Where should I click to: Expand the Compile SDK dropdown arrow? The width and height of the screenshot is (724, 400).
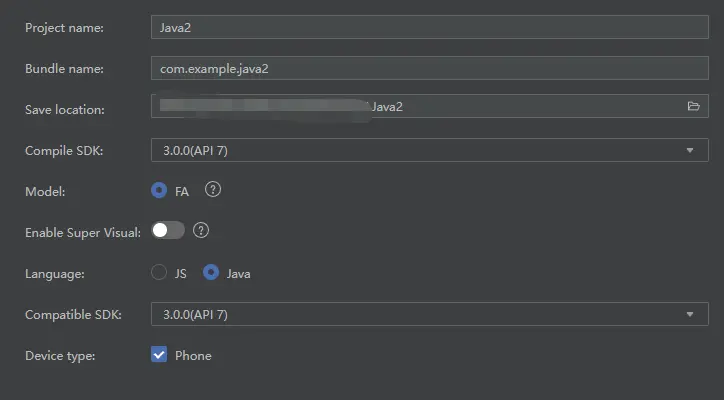tap(690, 150)
